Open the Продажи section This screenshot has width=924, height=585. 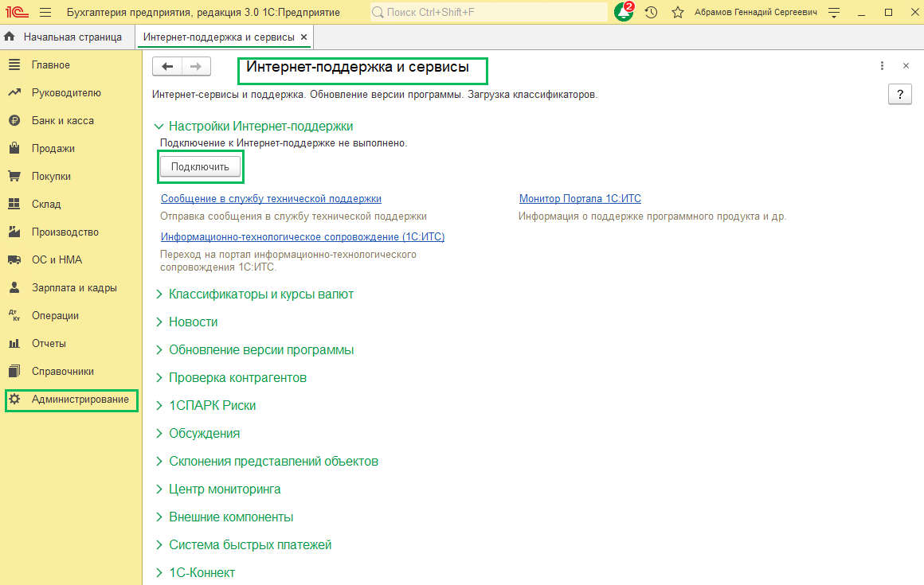tap(53, 148)
